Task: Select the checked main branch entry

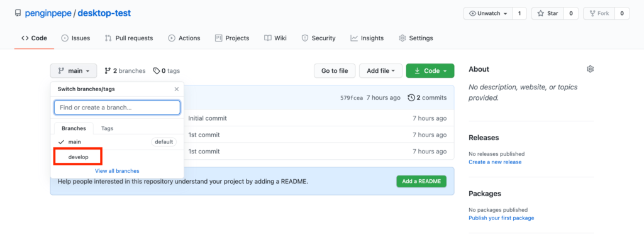Action: pos(117,141)
